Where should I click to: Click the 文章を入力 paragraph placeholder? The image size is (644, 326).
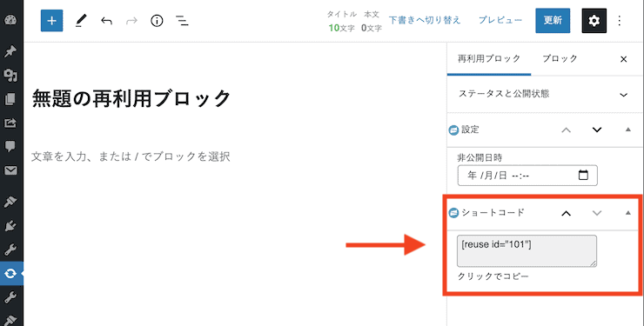click(x=131, y=156)
